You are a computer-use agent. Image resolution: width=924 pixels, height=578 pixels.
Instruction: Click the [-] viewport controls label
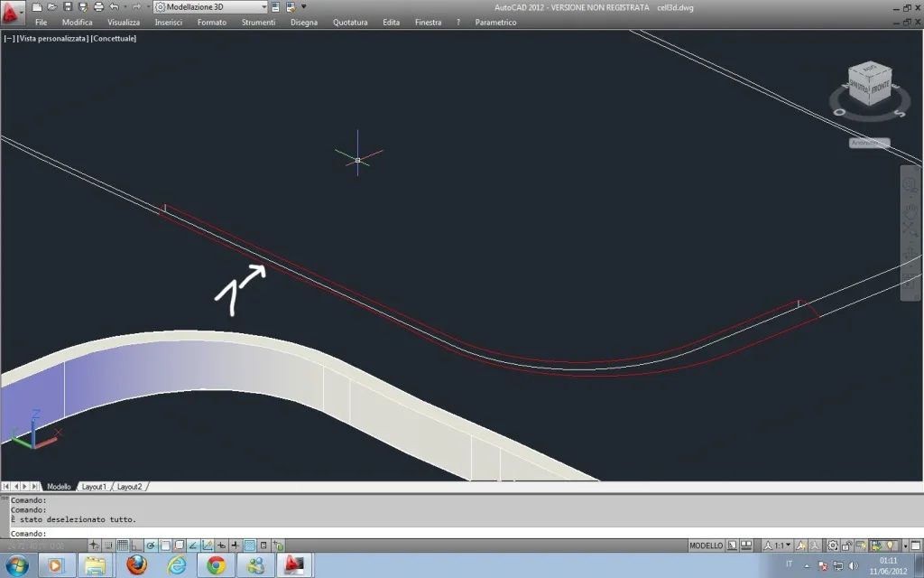(9, 38)
